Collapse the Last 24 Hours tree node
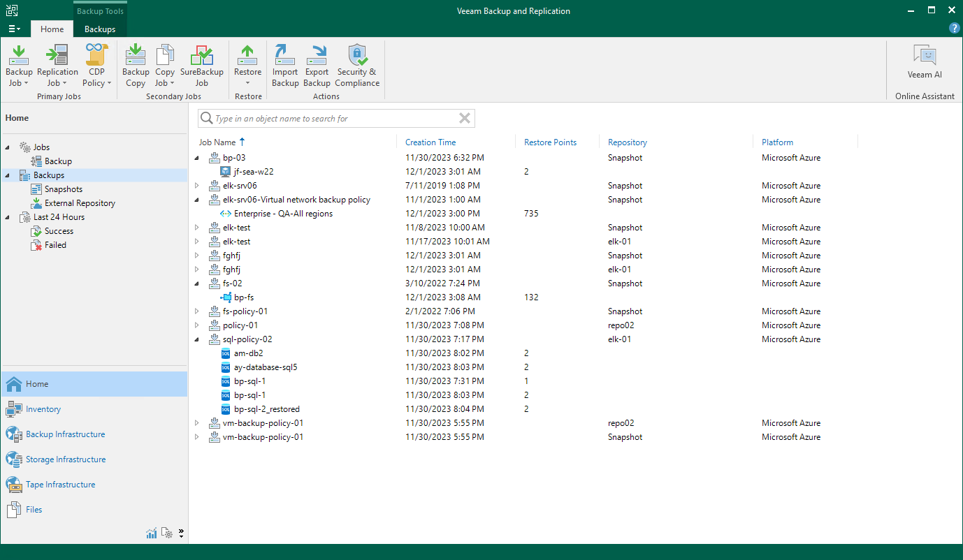 (x=8, y=217)
